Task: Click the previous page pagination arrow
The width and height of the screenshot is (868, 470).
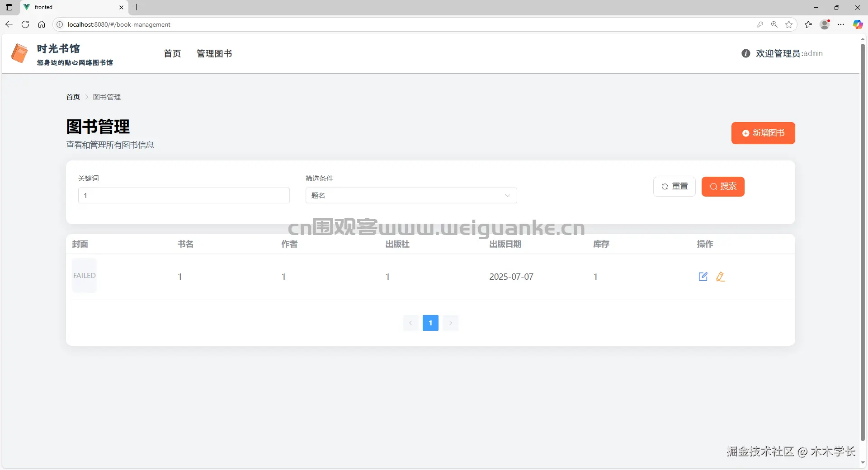Action: 410,323
